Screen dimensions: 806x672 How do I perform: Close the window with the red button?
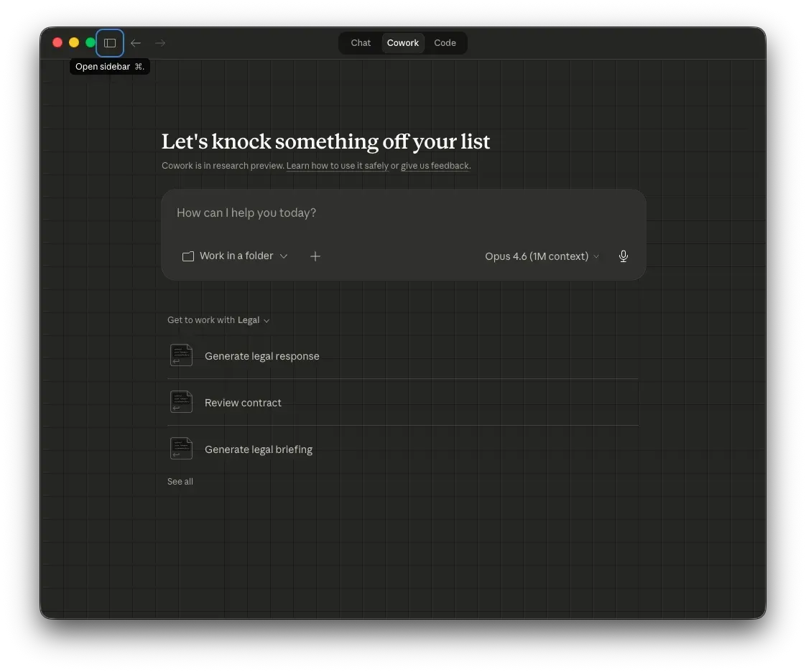point(57,42)
